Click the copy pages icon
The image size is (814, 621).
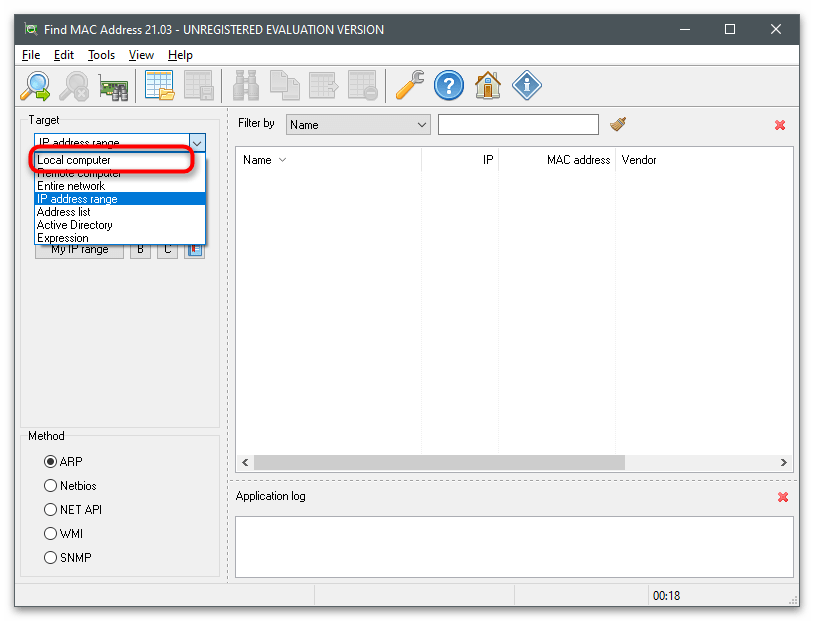(x=284, y=85)
